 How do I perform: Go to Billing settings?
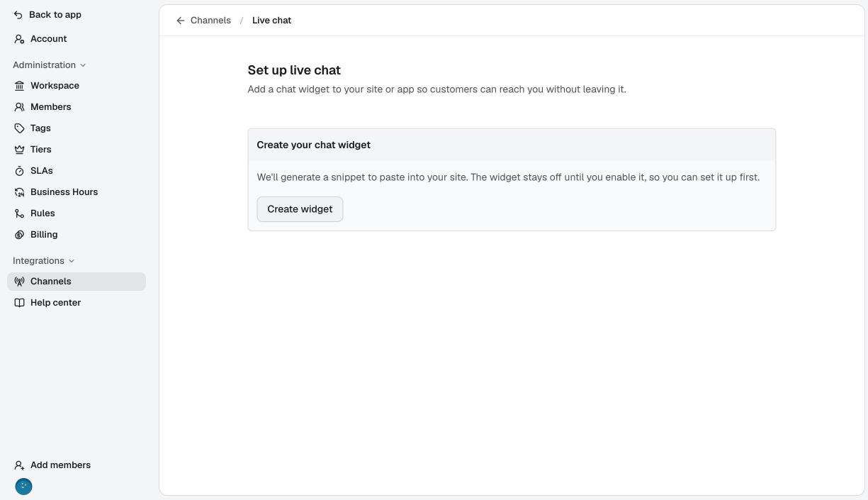click(77, 235)
